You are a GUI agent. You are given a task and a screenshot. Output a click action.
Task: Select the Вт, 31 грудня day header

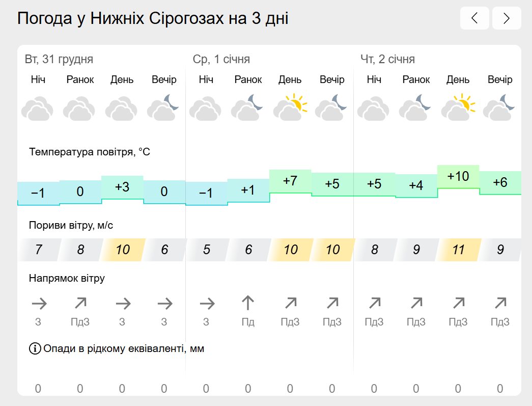click(x=59, y=59)
